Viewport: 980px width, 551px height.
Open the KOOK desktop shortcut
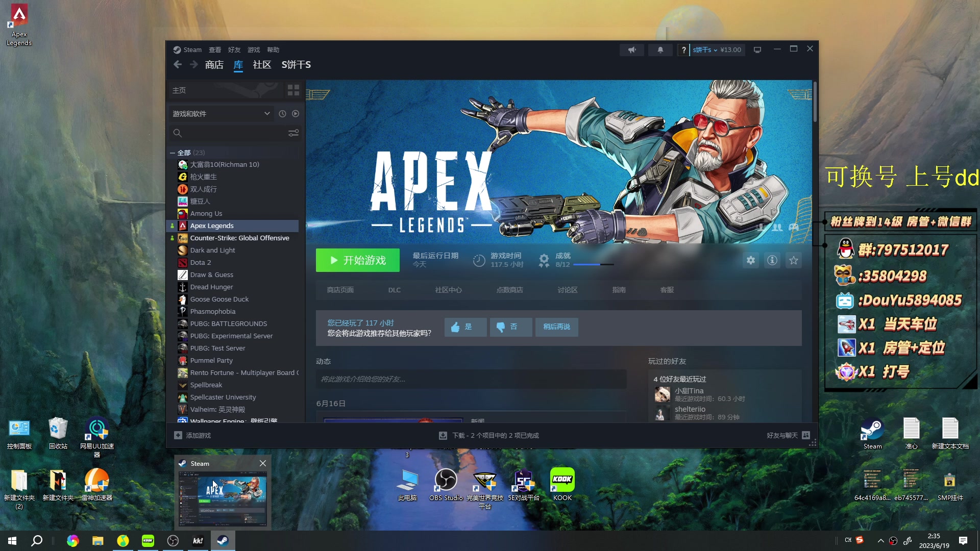point(562,485)
